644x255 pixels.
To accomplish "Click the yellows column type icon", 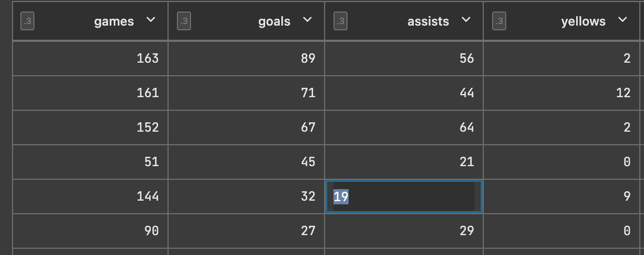I will (x=499, y=21).
